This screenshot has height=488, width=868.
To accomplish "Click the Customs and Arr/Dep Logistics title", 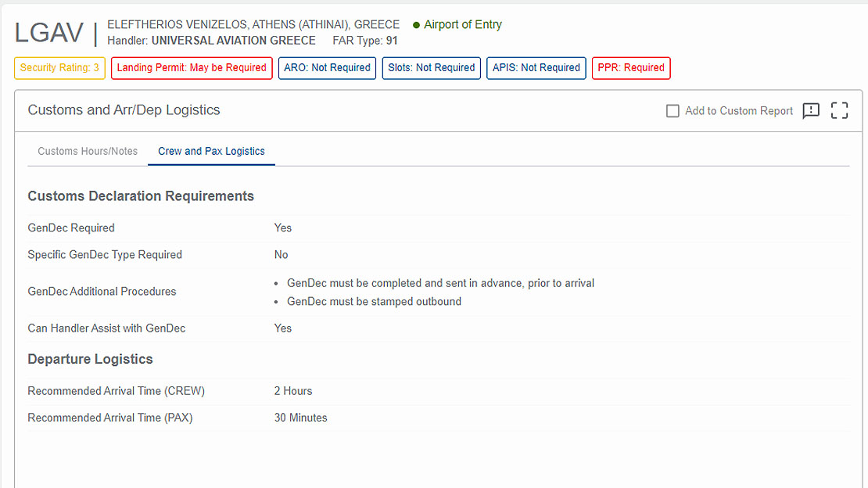I will 124,110.
